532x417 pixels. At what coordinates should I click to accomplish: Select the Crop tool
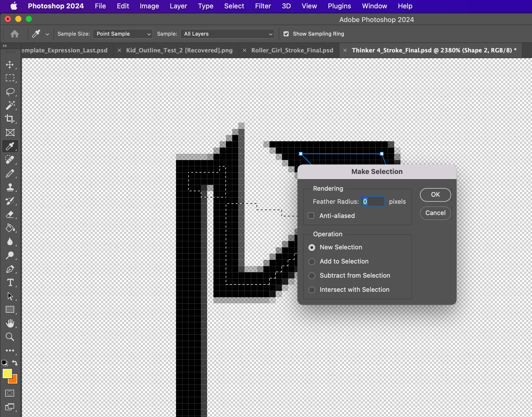pyautogui.click(x=10, y=119)
